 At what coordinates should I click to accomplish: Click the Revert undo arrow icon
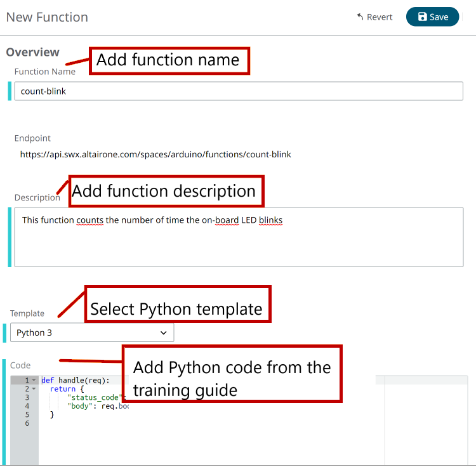pos(360,17)
